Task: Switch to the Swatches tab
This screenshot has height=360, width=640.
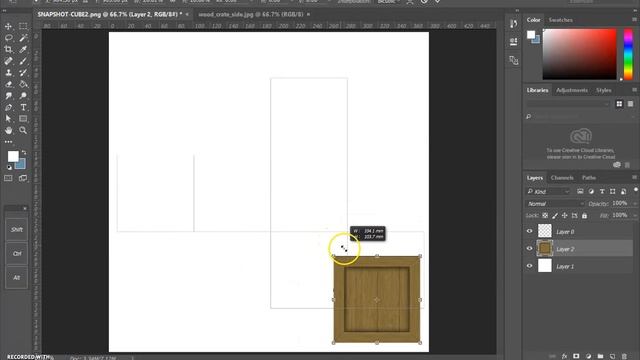Action: click(560, 20)
